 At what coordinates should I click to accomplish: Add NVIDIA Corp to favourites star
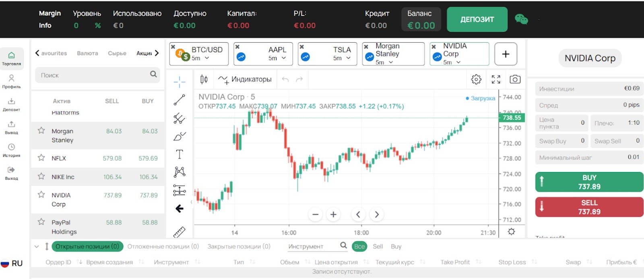tap(41, 195)
